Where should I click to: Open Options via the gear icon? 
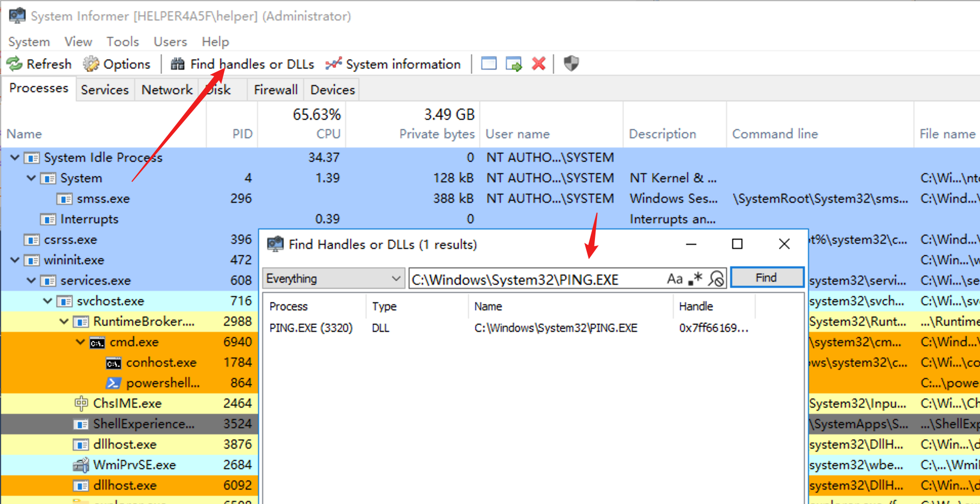click(x=91, y=64)
